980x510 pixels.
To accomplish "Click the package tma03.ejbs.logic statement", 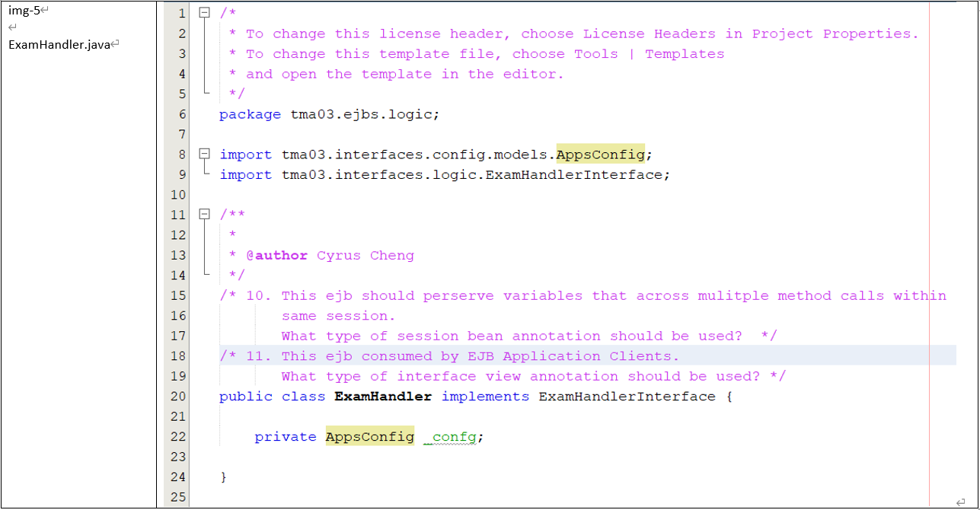I will [330, 115].
